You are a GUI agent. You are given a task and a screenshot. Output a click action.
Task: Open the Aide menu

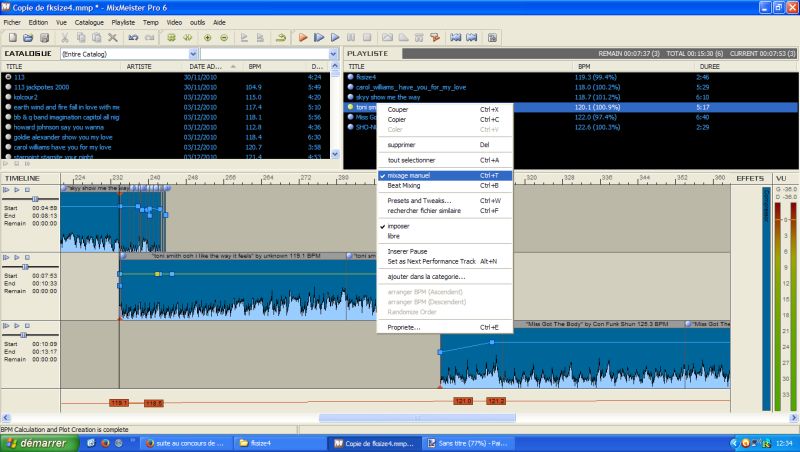coord(219,22)
